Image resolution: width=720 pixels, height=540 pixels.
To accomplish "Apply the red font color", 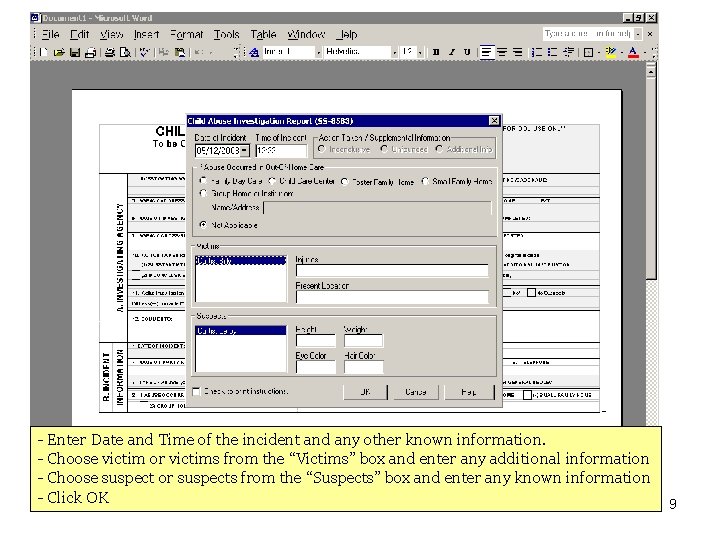I will click(633, 52).
